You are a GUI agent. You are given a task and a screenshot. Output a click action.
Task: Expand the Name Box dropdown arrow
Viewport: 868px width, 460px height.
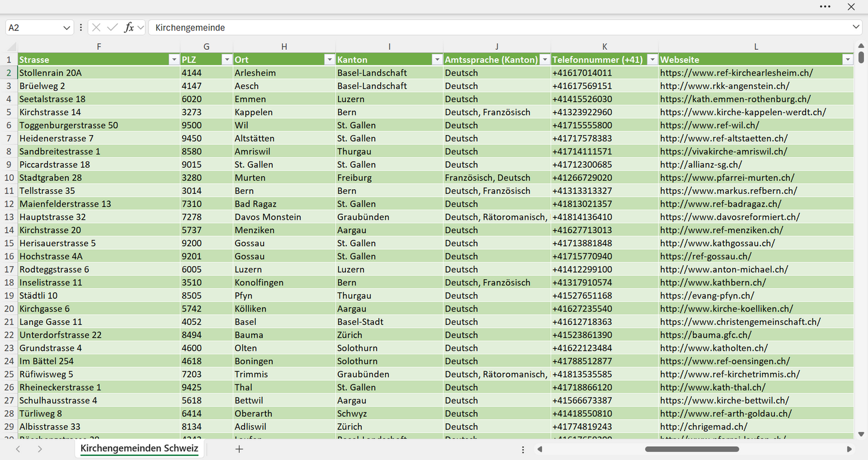[x=66, y=28]
